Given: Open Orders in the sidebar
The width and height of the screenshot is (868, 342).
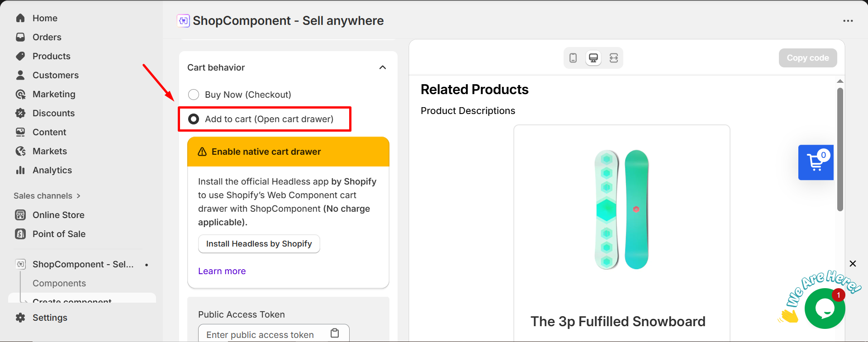Looking at the screenshot, I should [x=47, y=37].
